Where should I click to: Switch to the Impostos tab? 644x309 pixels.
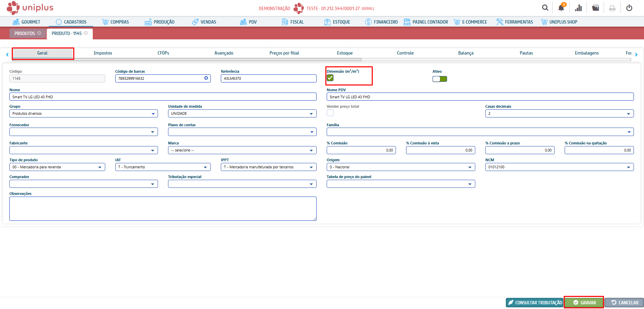pyautogui.click(x=103, y=53)
